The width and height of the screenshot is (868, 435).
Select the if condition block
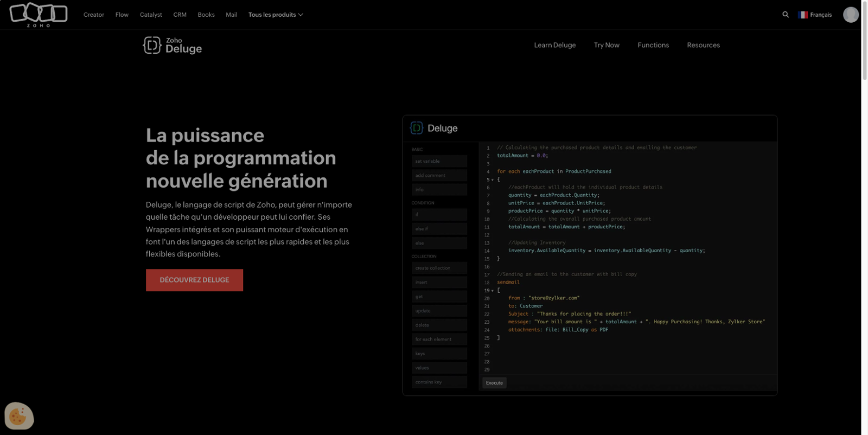click(x=439, y=215)
